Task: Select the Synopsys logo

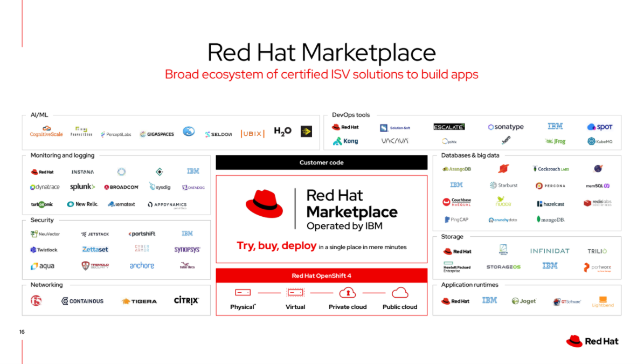Action: (187, 249)
